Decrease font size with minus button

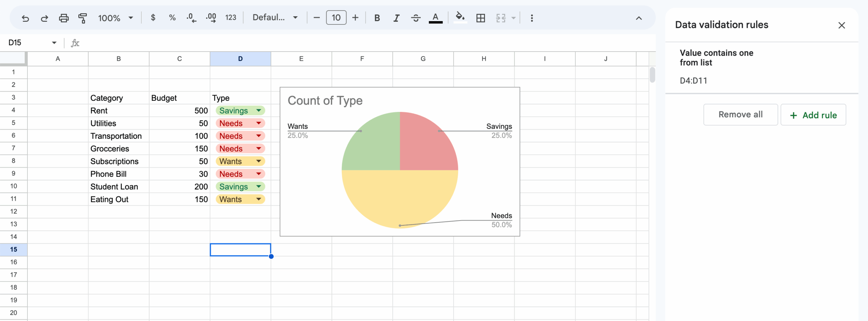pos(317,18)
